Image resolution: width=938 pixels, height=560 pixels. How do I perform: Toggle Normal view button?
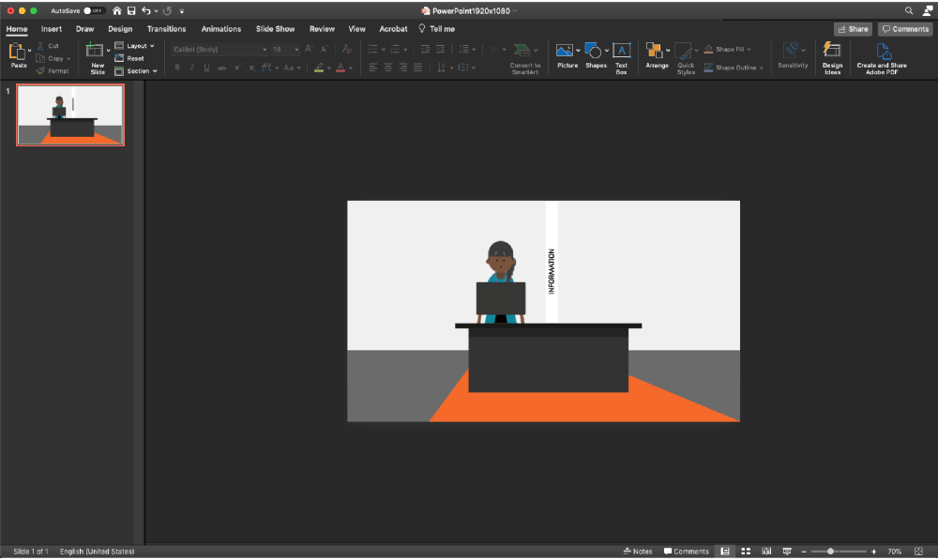725,551
